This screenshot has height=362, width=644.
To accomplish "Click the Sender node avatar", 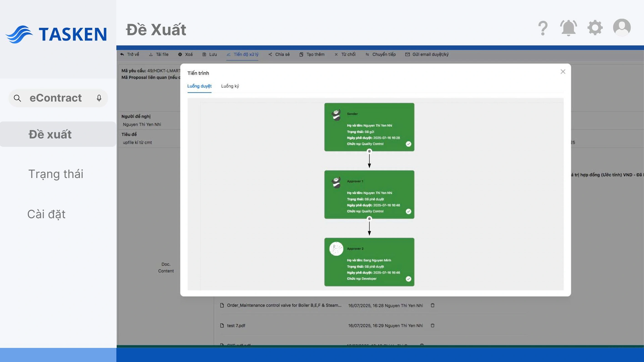I will pyautogui.click(x=336, y=115).
